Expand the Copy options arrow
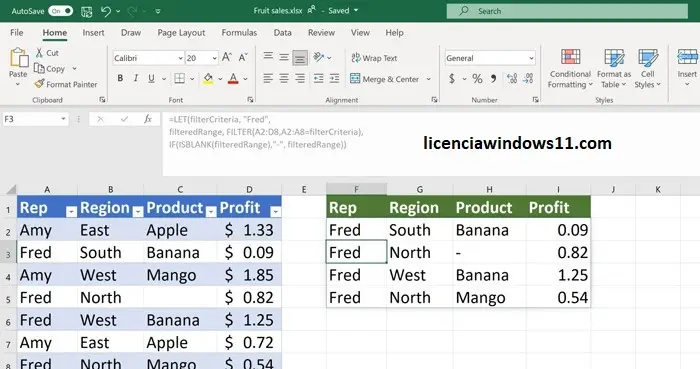The width and height of the screenshot is (700, 369). tap(74, 69)
